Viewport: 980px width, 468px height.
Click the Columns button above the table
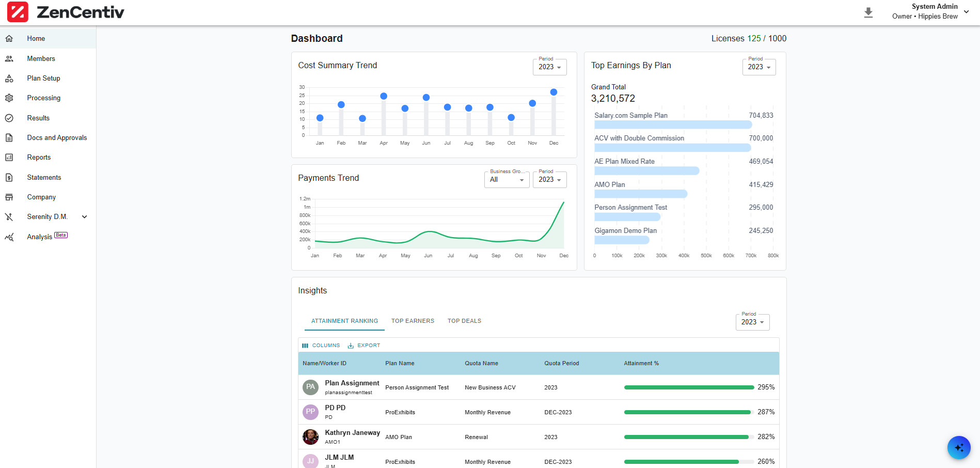tap(321, 346)
